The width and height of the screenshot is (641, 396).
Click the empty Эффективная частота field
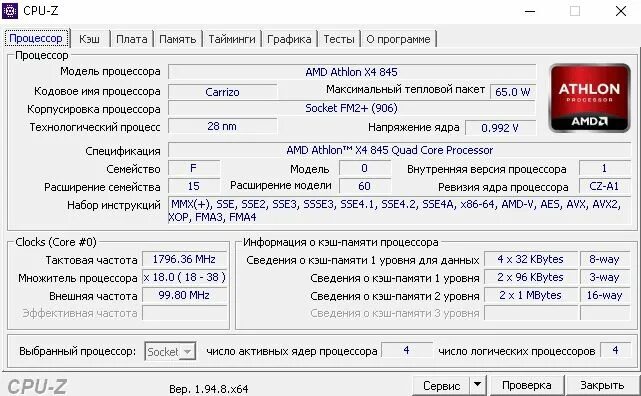point(184,313)
